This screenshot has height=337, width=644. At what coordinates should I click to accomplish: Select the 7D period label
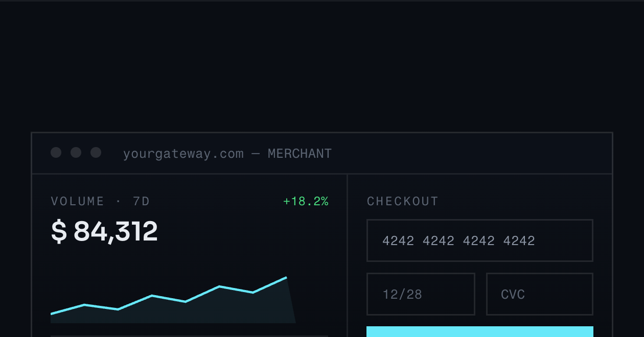[142, 201]
